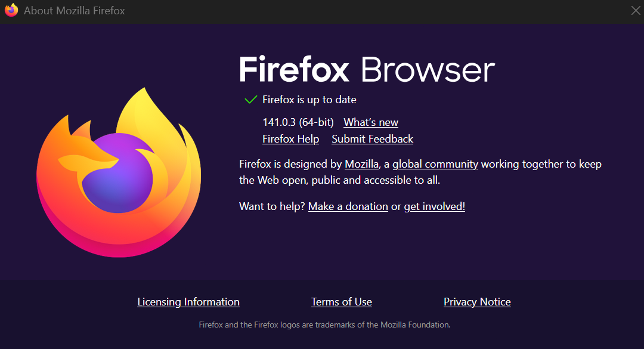Close the About Mozilla Firefox dialog
Screen dimensions: 644x349
coord(636,10)
